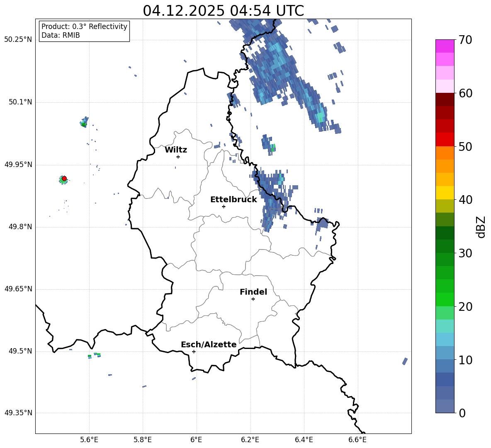491x448 pixels.
Task: Click the colorbar 50 tick label
Action: click(466, 146)
